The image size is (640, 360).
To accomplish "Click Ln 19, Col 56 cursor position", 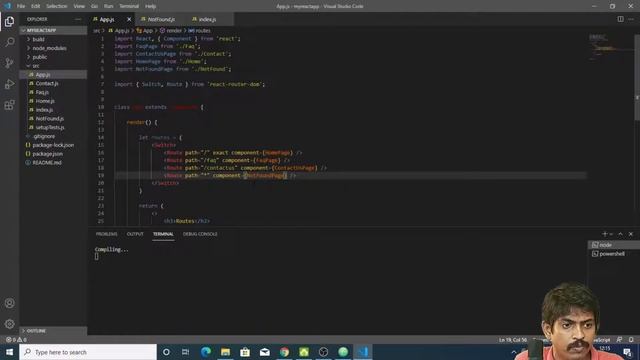I will click(x=513, y=340).
